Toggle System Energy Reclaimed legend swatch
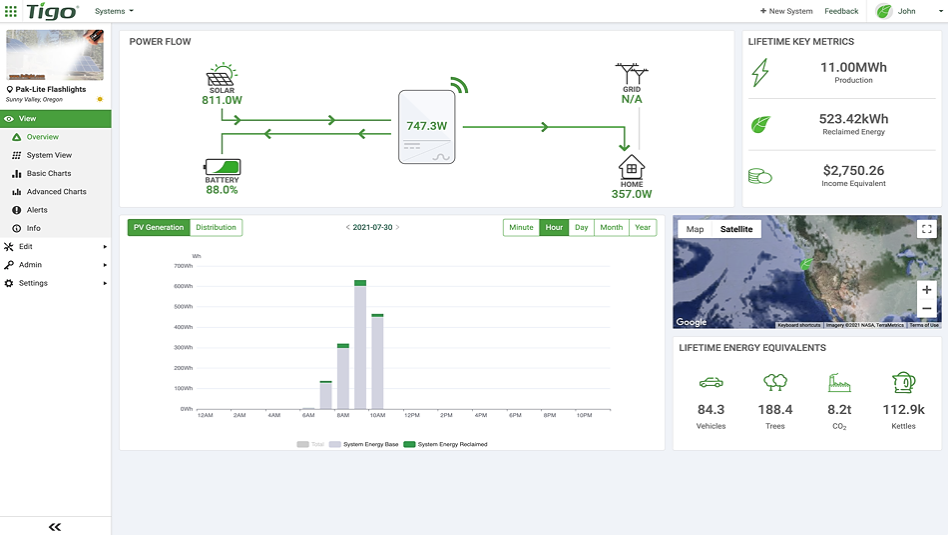The image size is (948, 535). point(409,444)
